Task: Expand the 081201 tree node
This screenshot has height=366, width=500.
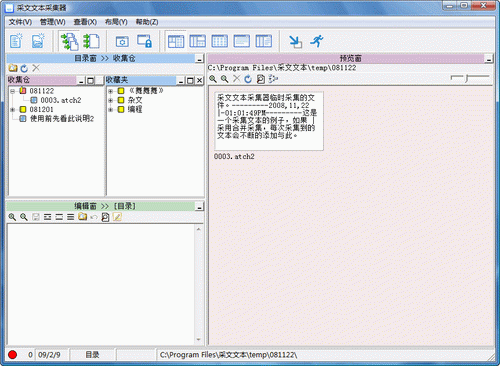Action: pyautogui.click(x=12, y=109)
